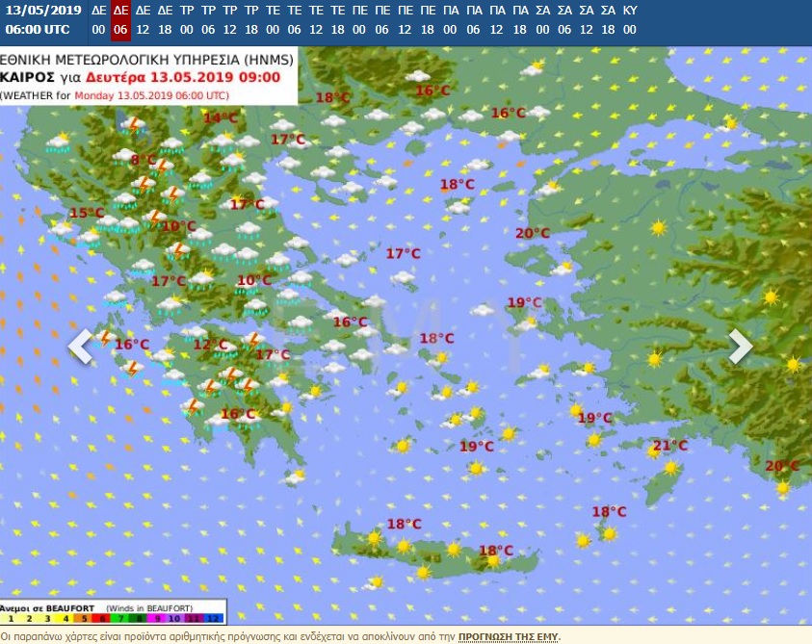
Task: Switch to ΤΕ 18 forecast
Action: point(338,20)
